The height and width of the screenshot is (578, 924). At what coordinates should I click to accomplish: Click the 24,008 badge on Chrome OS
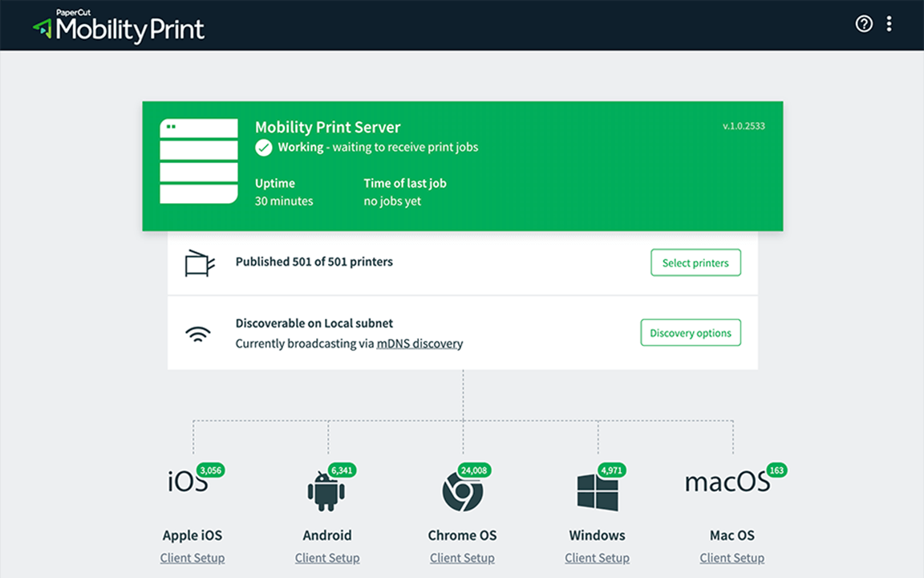tap(474, 470)
